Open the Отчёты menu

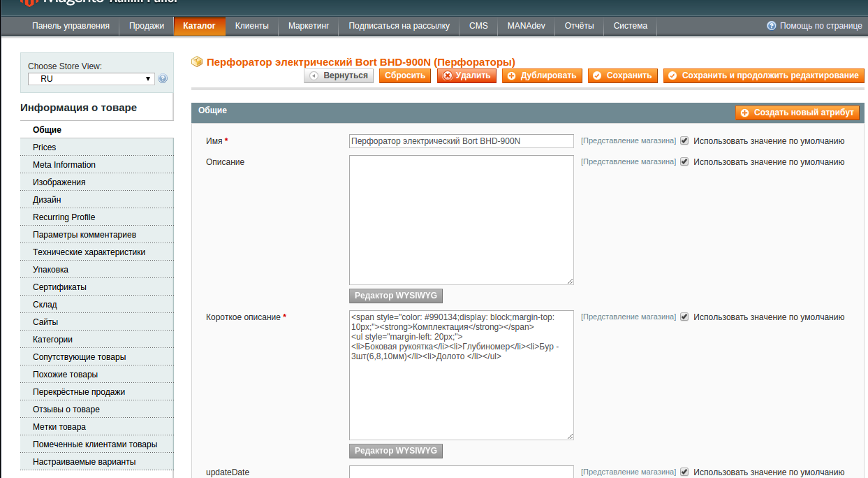pos(580,26)
